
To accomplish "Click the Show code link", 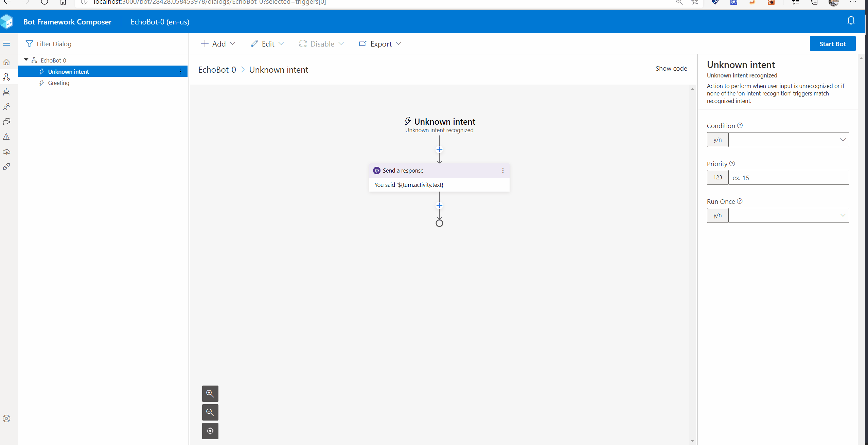I will click(671, 68).
